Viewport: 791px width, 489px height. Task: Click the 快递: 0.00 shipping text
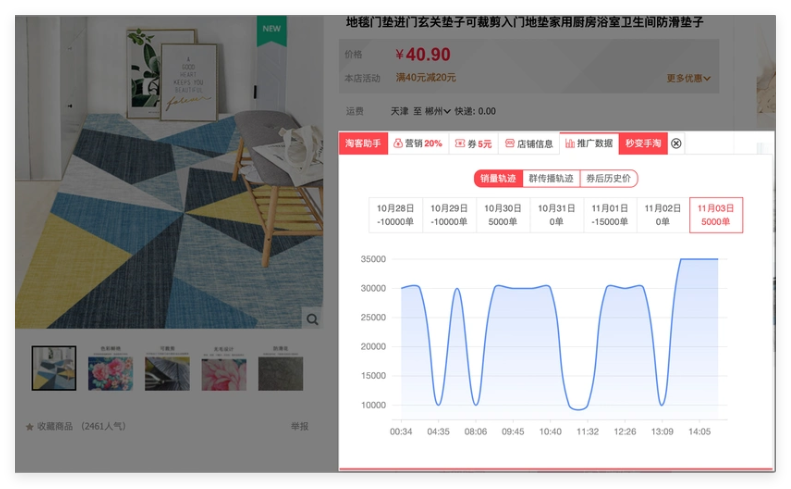(x=475, y=111)
